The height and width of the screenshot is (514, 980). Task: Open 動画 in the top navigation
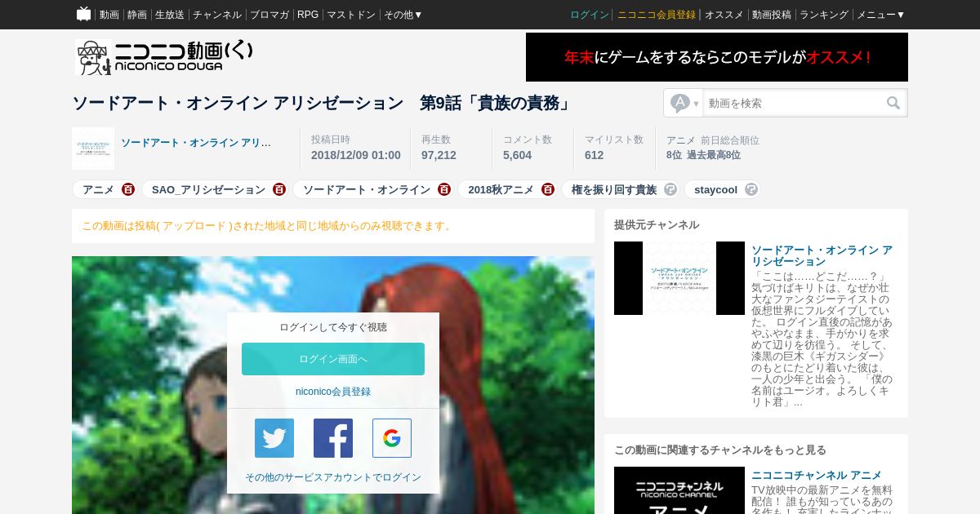(109, 15)
